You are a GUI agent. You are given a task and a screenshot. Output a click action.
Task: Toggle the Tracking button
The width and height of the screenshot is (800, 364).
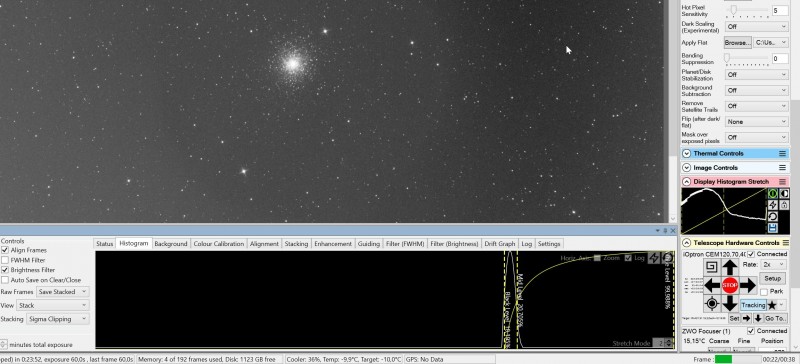(753, 305)
